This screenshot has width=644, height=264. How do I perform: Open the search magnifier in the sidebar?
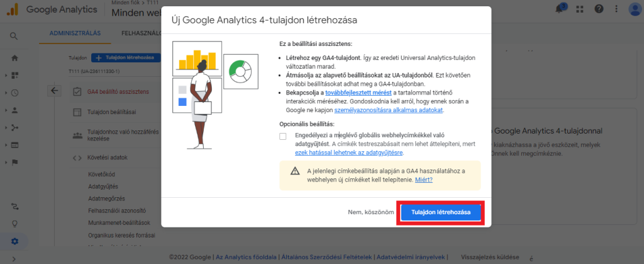(x=14, y=36)
